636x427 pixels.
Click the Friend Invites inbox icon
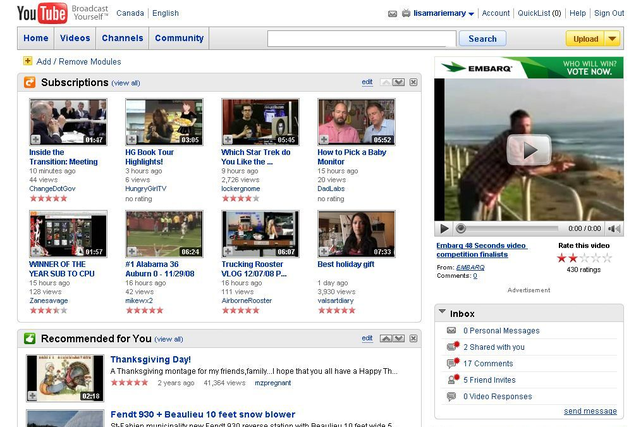click(452, 379)
